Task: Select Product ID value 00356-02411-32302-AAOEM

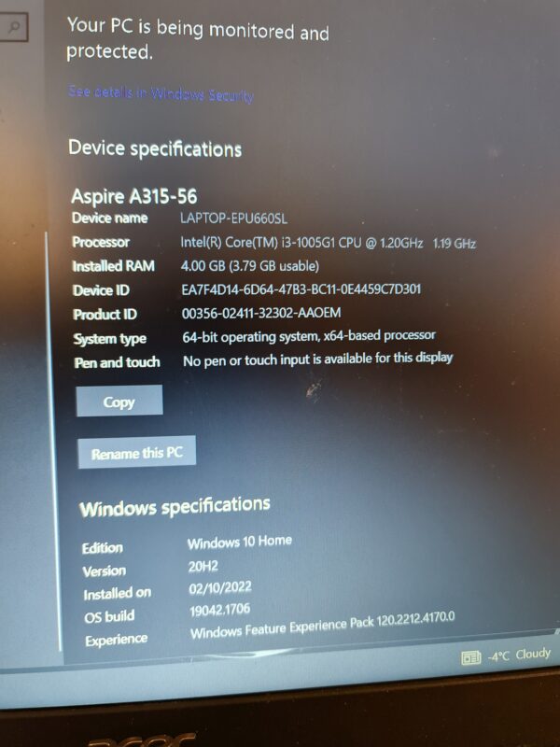Action: click(261, 313)
